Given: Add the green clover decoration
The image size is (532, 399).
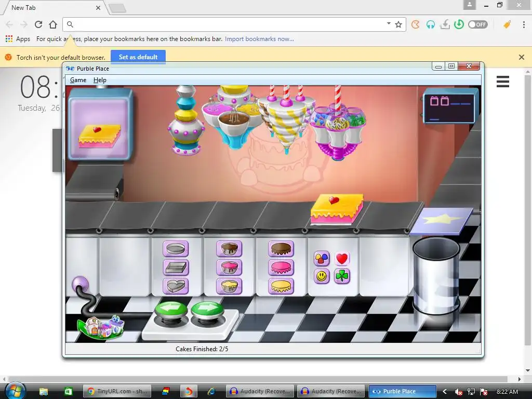Looking at the screenshot, I should pos(342,276).
